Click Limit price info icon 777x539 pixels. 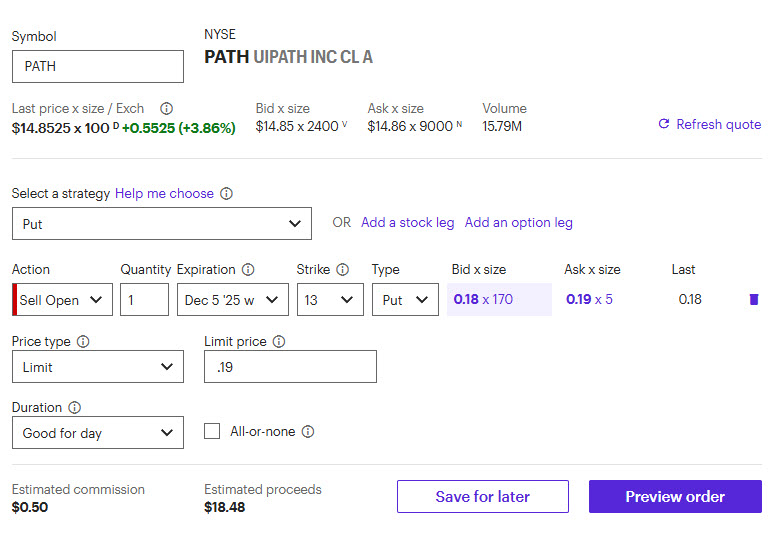point(279,341)
